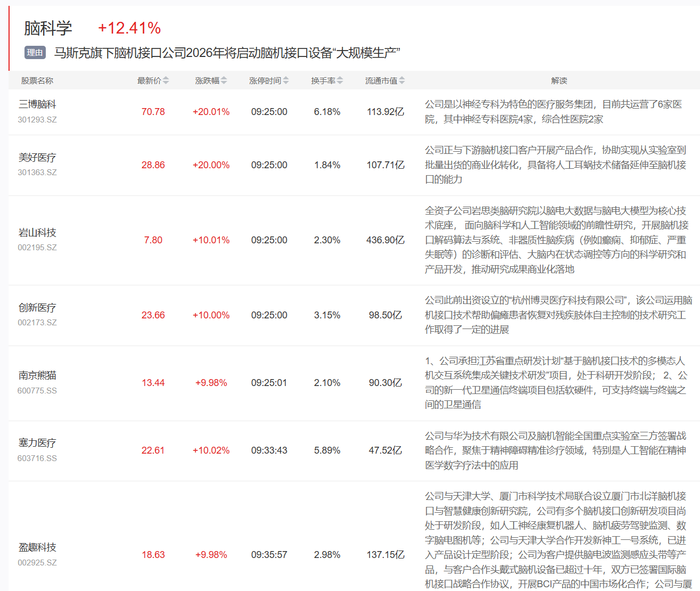
Task: Sort table by 换手率 arrows
Action: pyautogui.click(x=340, y=81)
